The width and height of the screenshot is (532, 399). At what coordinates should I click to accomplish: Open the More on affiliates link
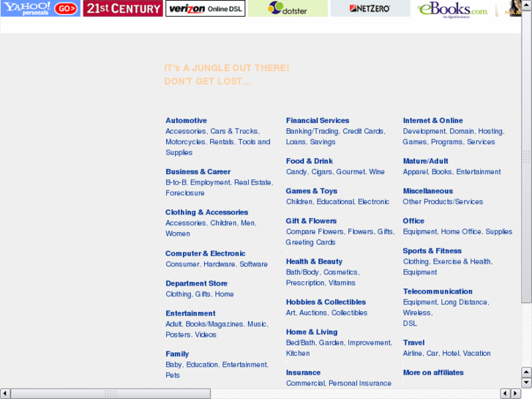[x=432, y=373]
